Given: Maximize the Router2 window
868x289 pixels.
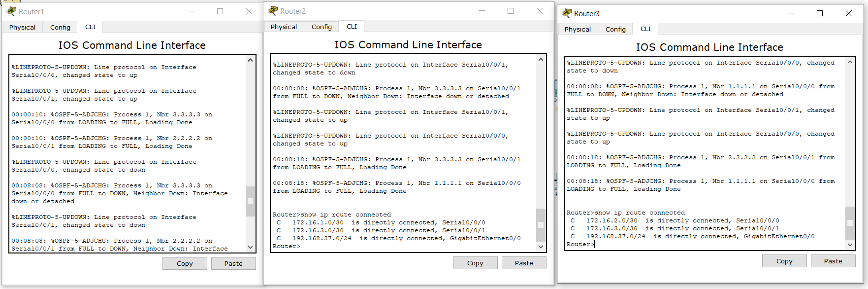Looking at the screenshot, I should tap(511, 11).
